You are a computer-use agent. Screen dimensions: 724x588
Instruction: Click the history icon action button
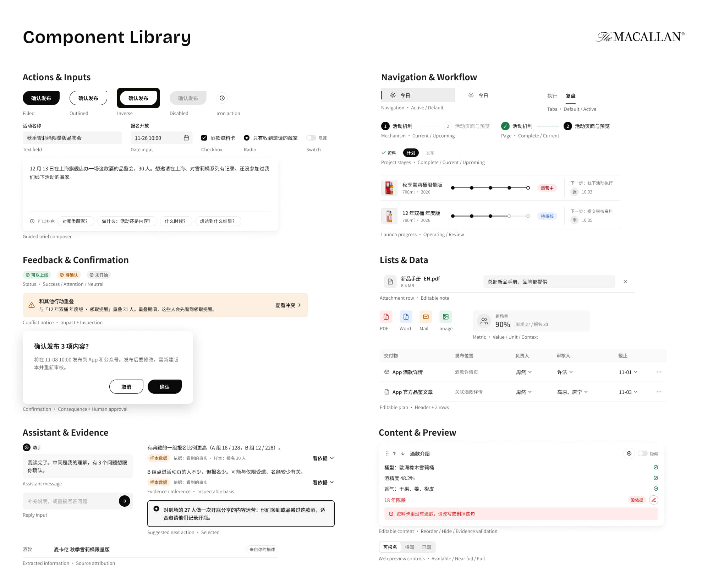click(x=222, y=98)
